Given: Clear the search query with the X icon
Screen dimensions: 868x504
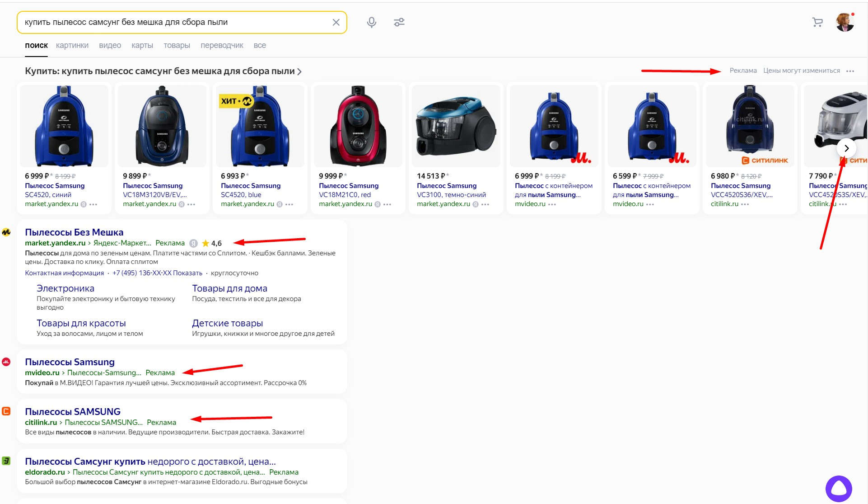Looking at the screenshot, I should point(336,22).
